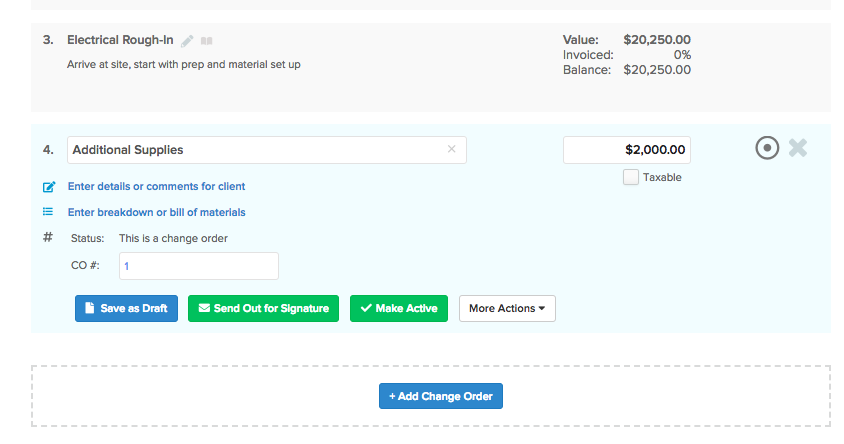Click the circular target icon on item 4

766,148
